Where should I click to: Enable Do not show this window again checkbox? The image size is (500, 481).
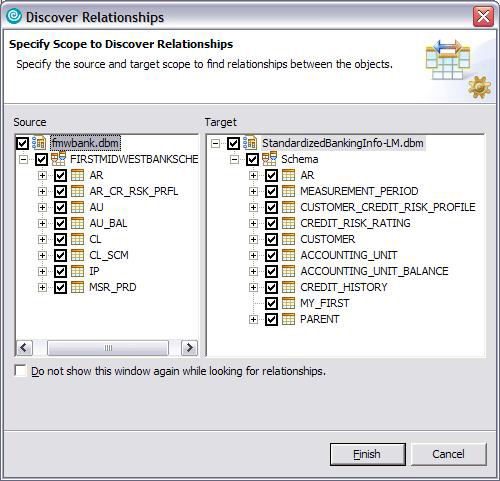20,371
